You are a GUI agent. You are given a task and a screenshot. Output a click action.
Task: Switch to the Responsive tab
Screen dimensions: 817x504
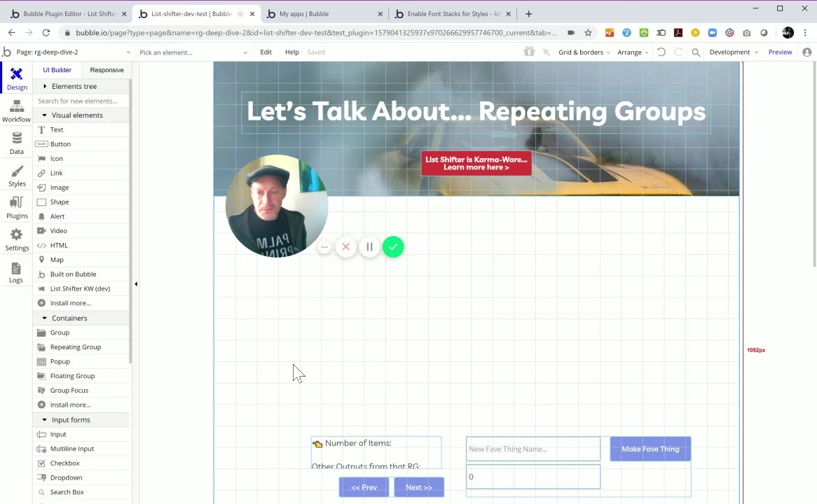107,70
